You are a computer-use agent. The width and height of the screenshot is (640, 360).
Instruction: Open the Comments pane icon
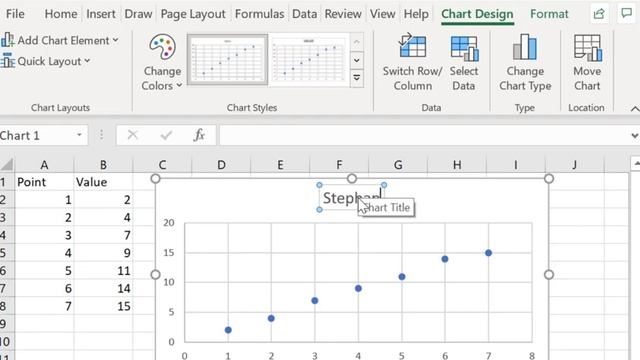[x=627, y=13]
